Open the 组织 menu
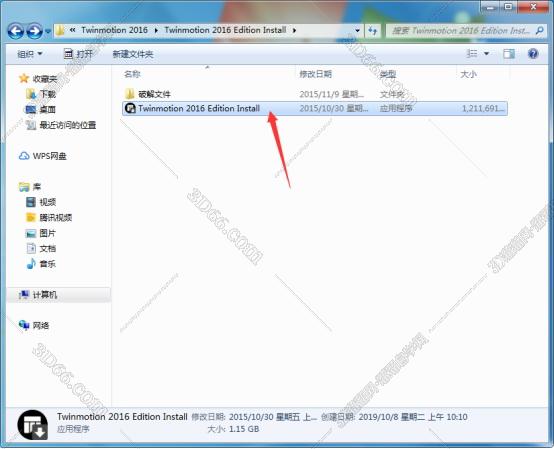The height and width of the screenshot is (449, 554). tap(30, 54)
